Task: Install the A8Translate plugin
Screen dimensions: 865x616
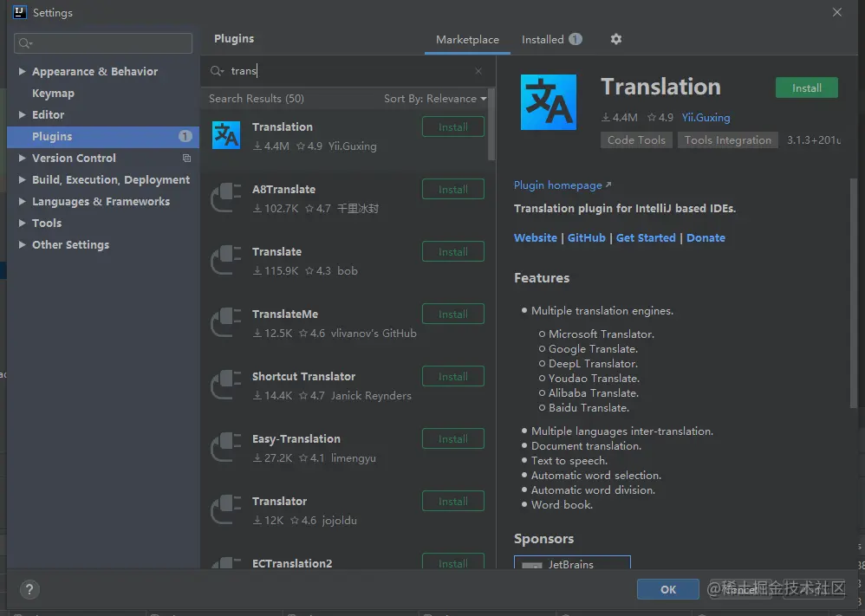Action: 453,189
